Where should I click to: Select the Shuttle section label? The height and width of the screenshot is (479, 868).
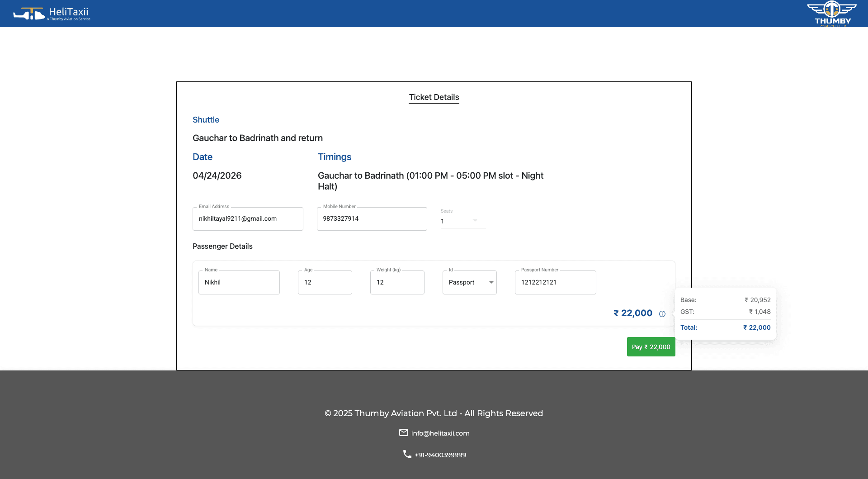tap(206, 119)
